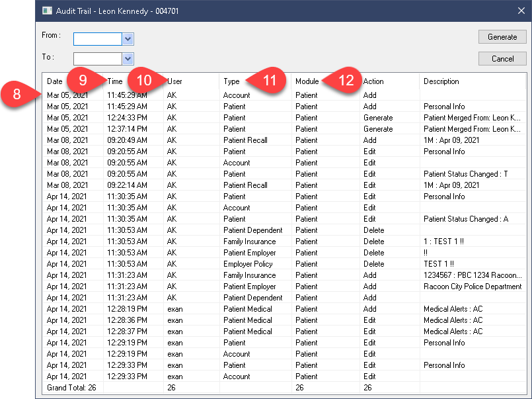Click the 'Patient Status Changed : A' description
The height and width of the screenshot is (399, 532).
pos(466,219)
